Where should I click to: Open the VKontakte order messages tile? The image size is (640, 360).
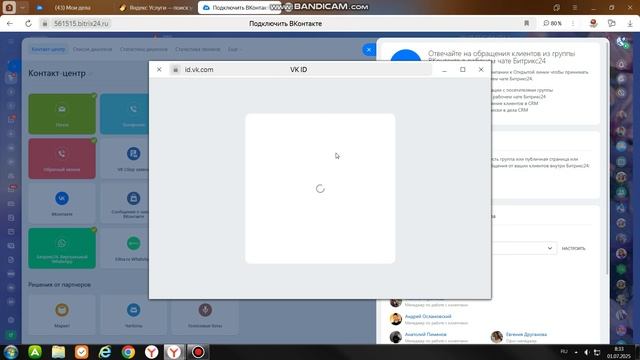click(x=124, y=203)
